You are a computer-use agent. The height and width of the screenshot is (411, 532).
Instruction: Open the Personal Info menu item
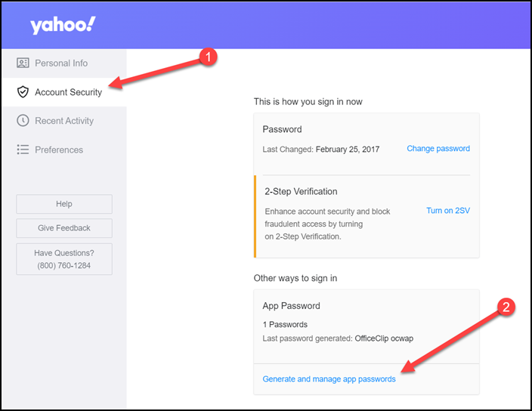pyautogui.click(x=64, y=63)
